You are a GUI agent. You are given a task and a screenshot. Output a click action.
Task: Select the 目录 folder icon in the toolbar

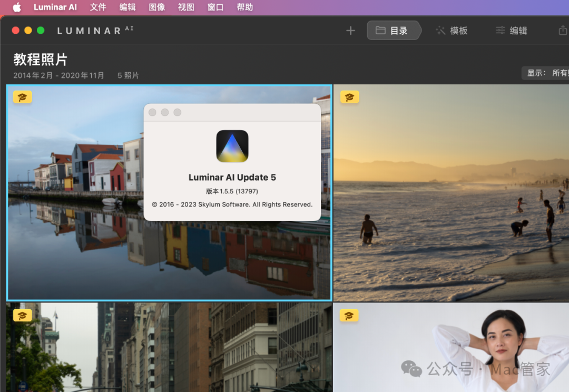(380, 30)
